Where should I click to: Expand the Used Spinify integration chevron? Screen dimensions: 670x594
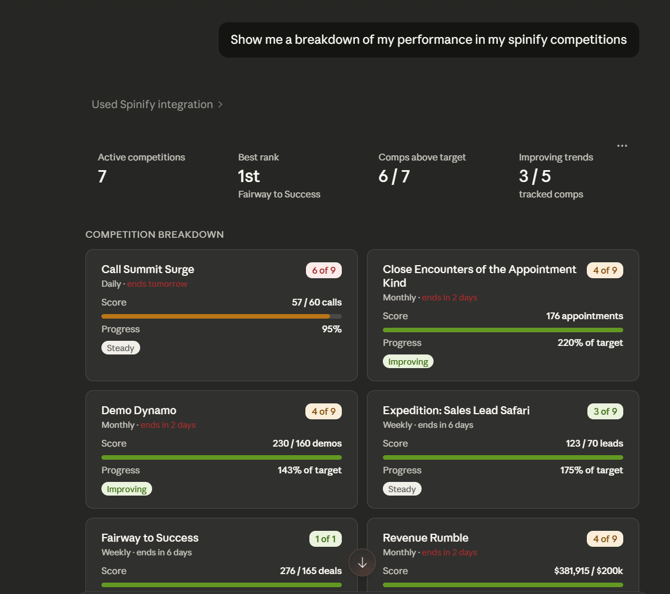tap(220, 104)
